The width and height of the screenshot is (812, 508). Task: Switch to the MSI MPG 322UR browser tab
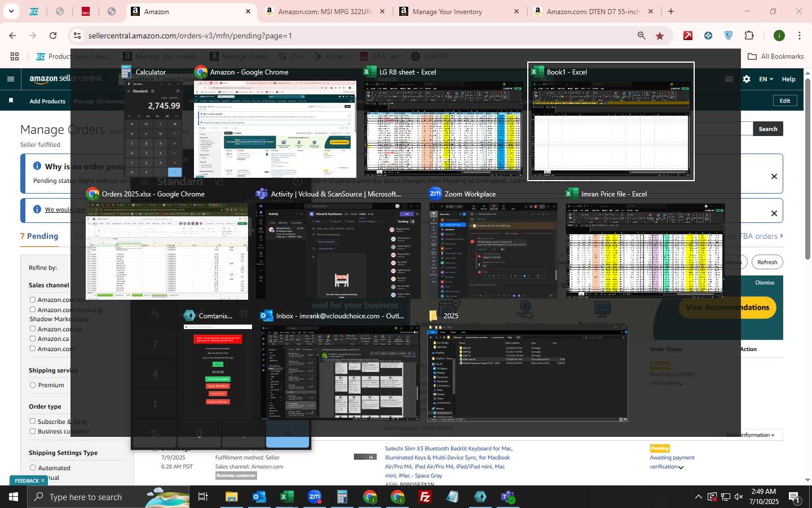(x=325, y=11)
